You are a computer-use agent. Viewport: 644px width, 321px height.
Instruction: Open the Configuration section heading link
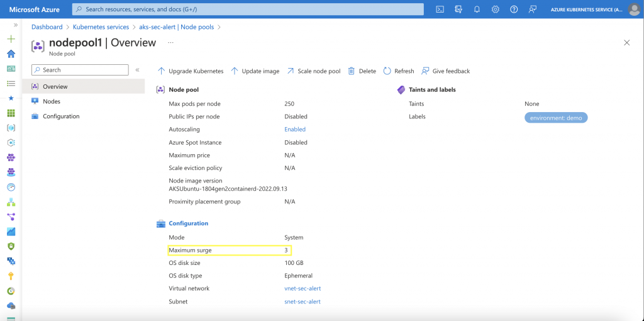point(189,223)
